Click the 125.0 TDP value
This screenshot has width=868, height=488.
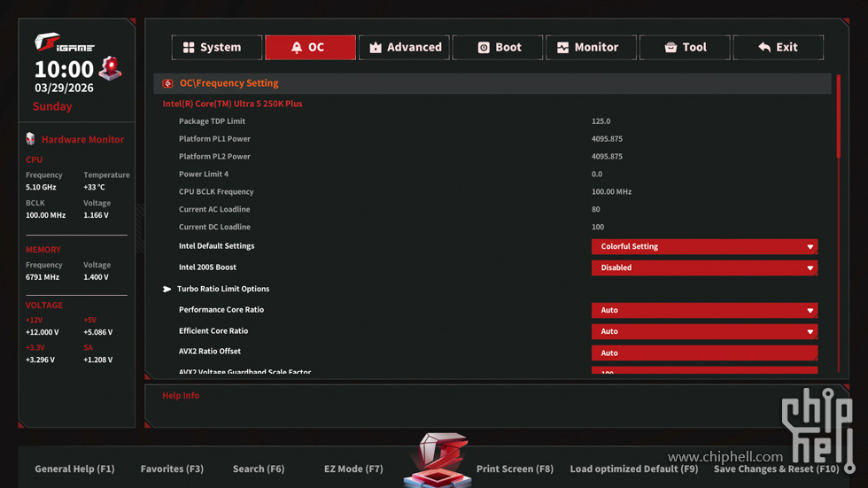pos(601,121)
